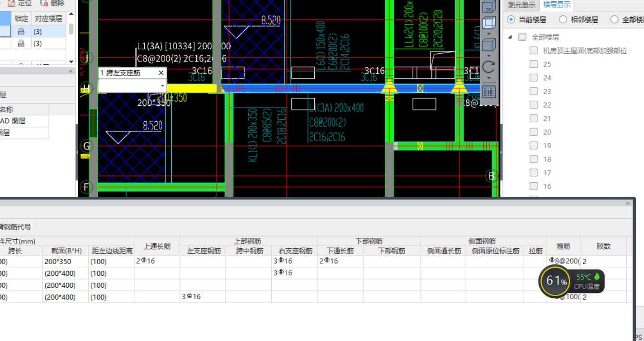Select the 当前楼层 radio button

tap(511, 19)
